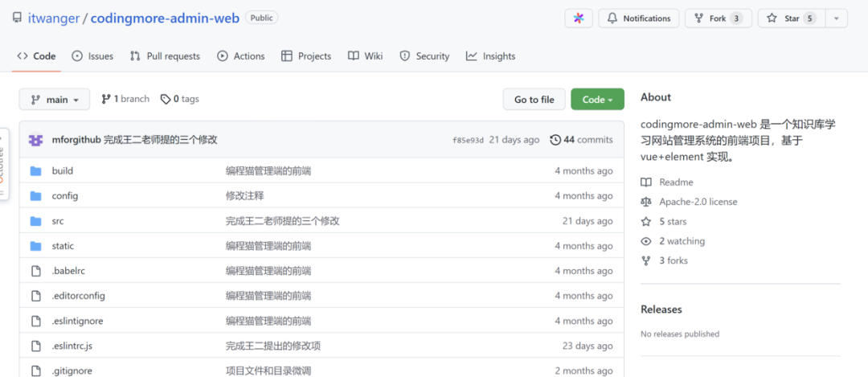This screenshot has height=377, width=868.
Task: Click the file icon next to .gitignore
Action: point(36,371)
